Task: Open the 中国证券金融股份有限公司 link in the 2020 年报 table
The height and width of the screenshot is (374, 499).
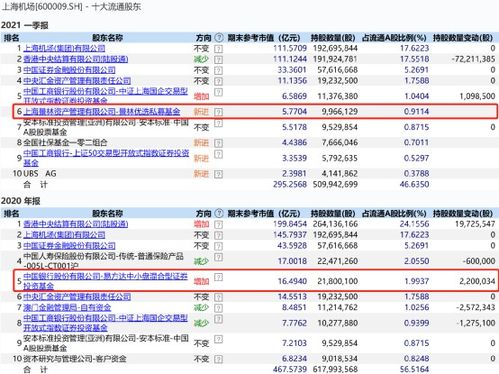Action: [x=69, y=246]
